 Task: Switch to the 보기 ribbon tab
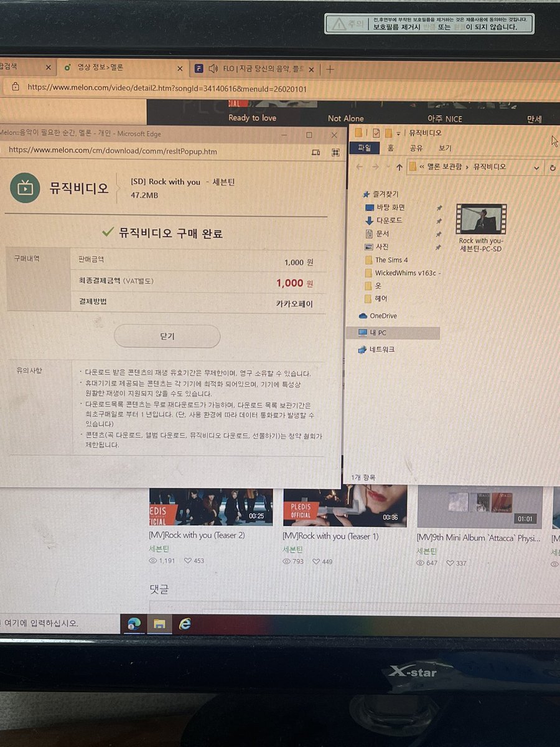(445, 148)
